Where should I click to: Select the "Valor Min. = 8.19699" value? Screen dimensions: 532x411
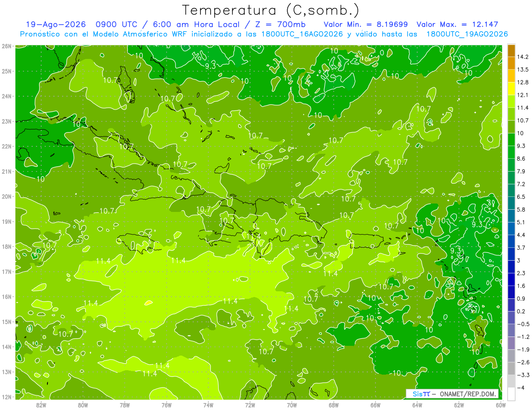click(365, 24)
